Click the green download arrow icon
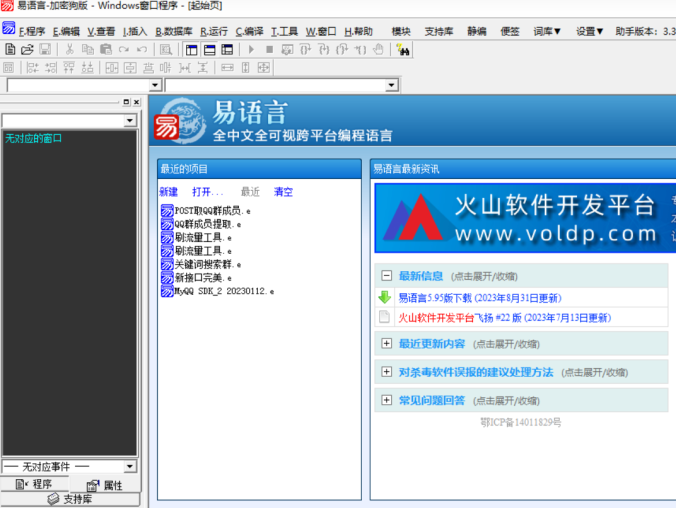Image resolution: width=676 pixels, height=508 pixels. [x=384, y=298]
